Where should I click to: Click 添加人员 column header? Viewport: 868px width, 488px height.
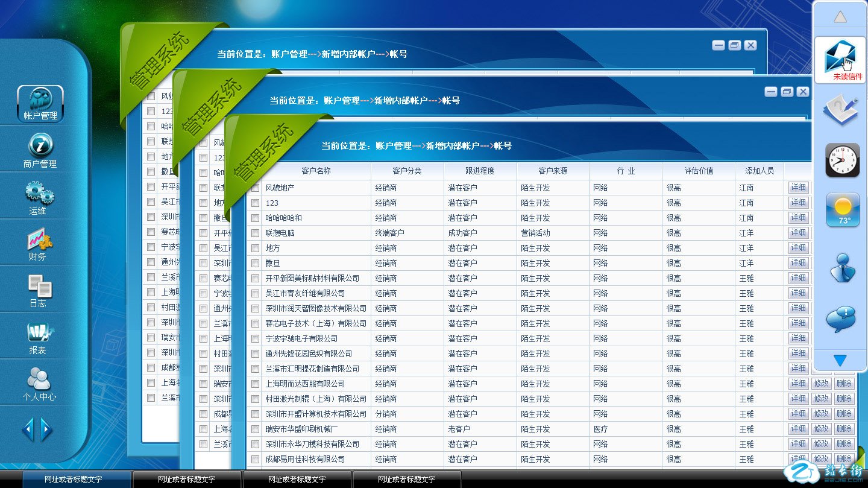(x=759, y=171)
